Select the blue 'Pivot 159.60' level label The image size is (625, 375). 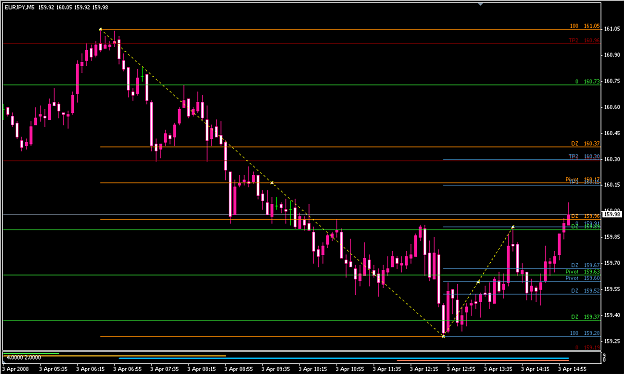(582, 278)
